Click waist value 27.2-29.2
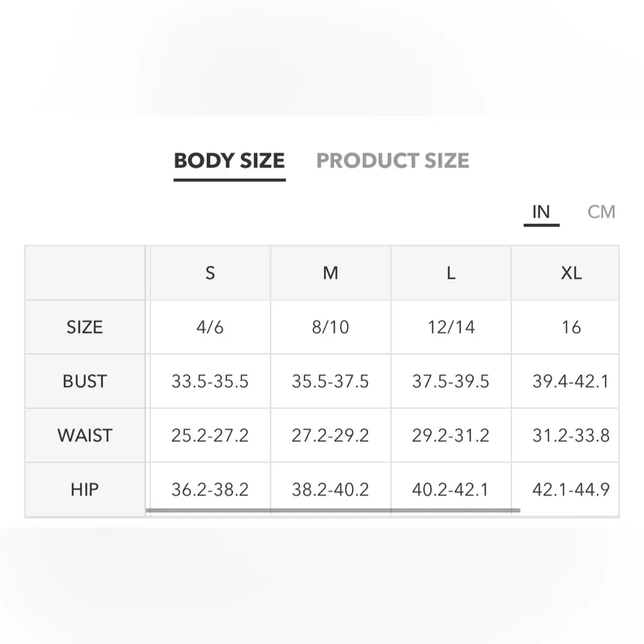This screenshot has width=644, height=644. click(330, 435)
